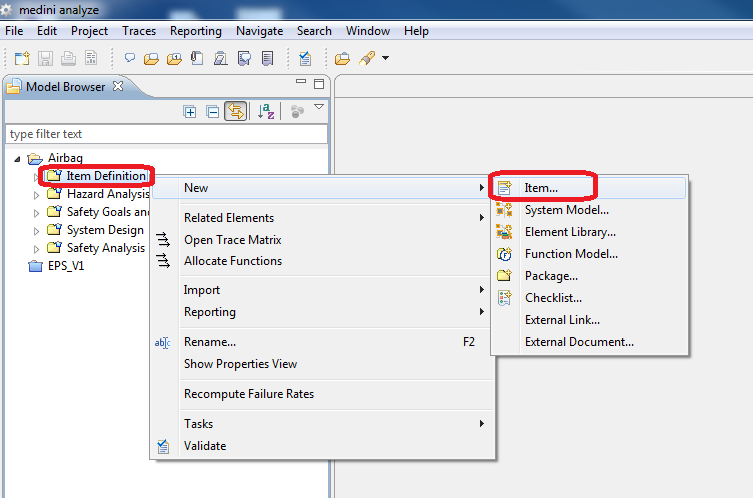Toggle Link with Editor button
The width and height of the screenshot is (753, 502).
point(236,112)
